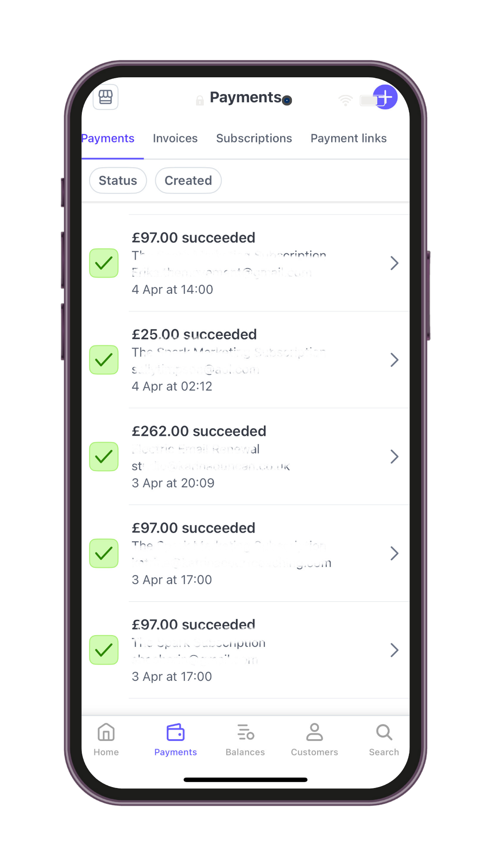Open the Balances section
The height and width of the screenshot is (868, 488).
pyautogui.click(x=245, y=740)
